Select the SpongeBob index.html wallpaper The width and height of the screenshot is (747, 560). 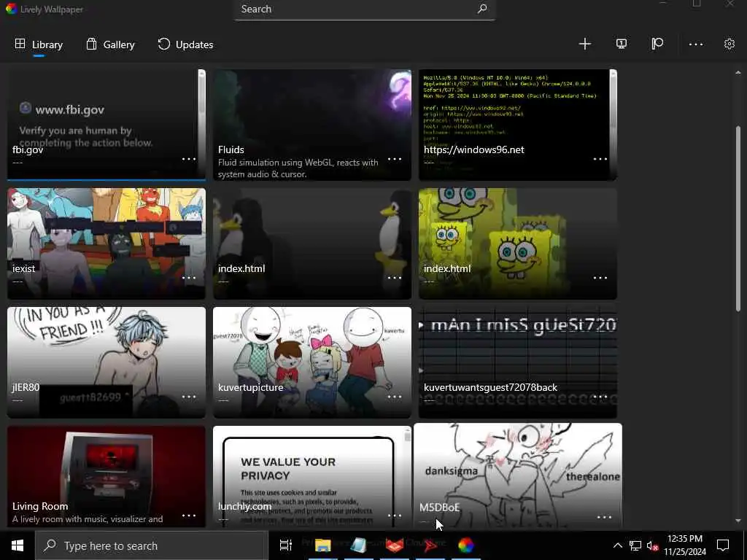(518, 244)
